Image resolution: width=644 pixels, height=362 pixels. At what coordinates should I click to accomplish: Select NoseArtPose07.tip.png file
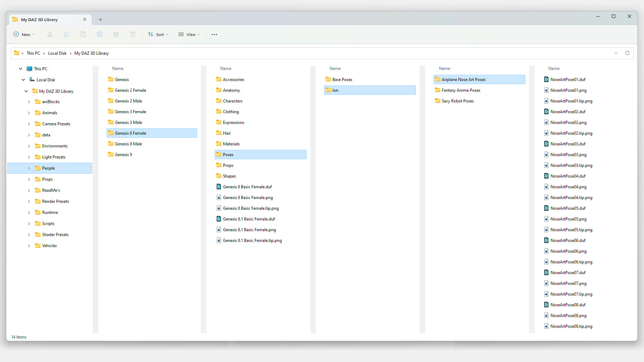pyautogui.click(x=571, y=294)
